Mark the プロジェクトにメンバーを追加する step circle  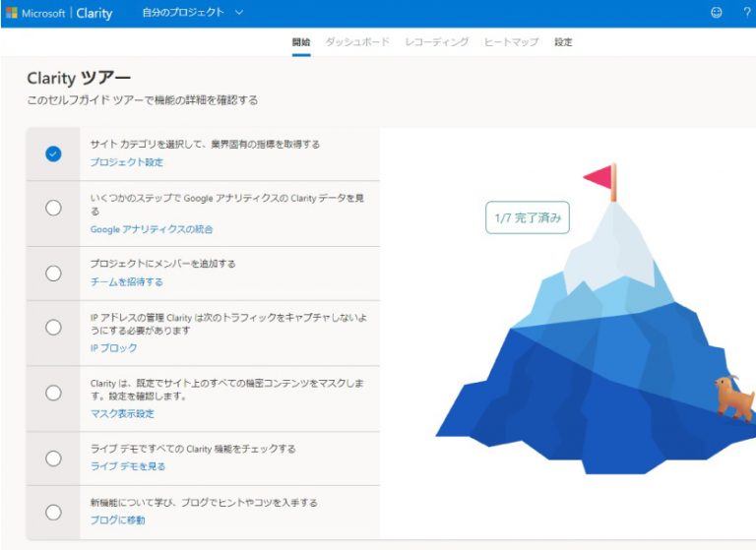point(53,274)
